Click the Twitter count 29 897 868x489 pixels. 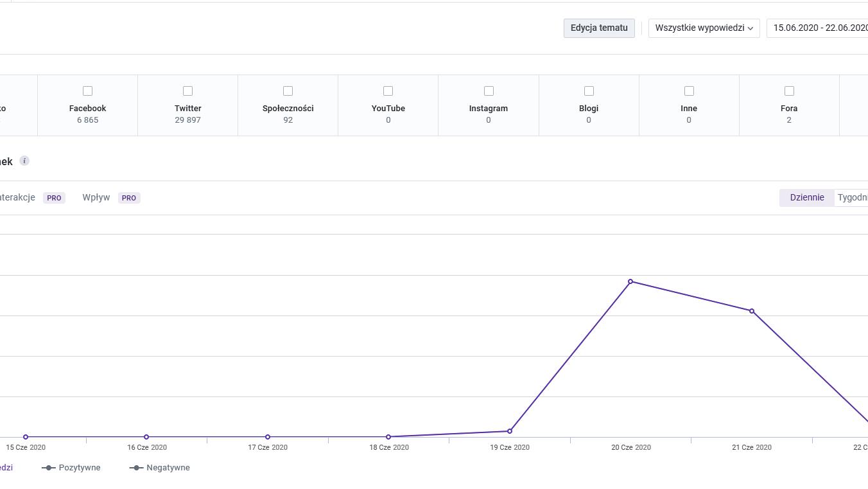[187, 120]
